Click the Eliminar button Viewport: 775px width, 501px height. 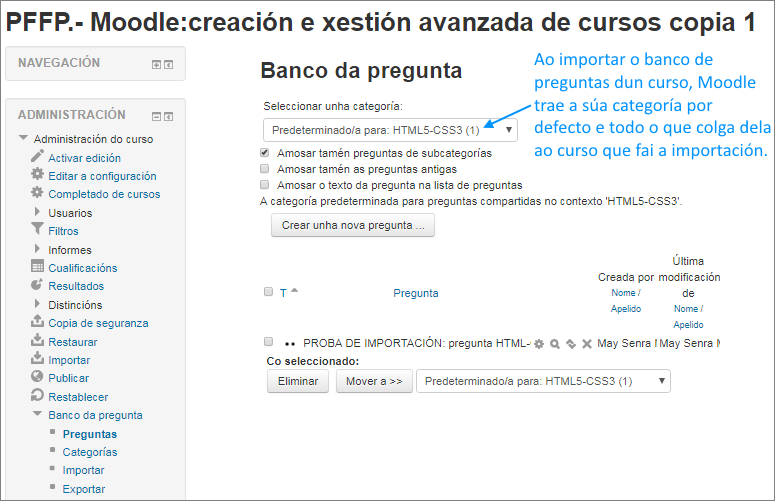point(298,381)
